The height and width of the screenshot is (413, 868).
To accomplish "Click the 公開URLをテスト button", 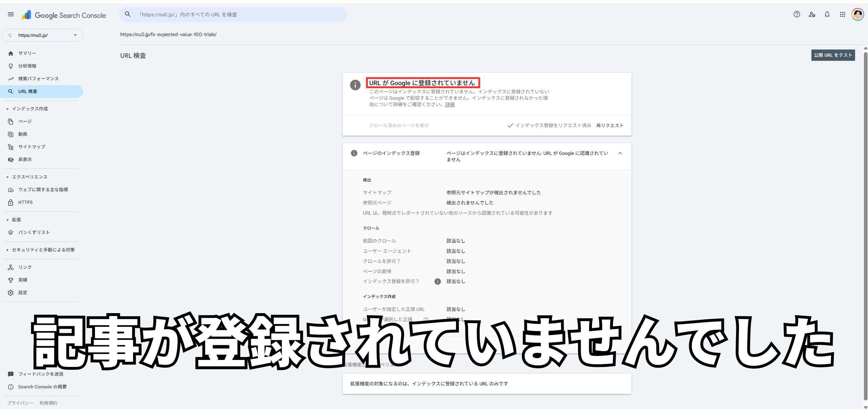I will click(x=833, y=55).
